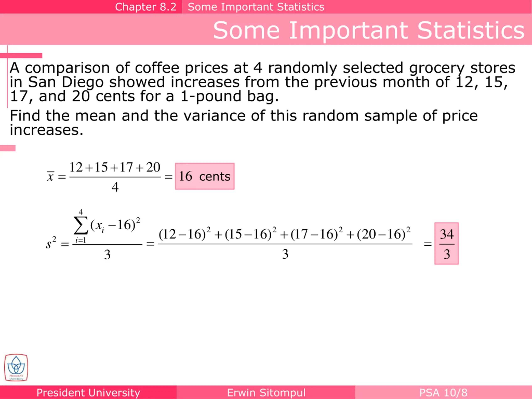This screenshot has height=399, width=532.
Task: Click the pink "16 cents" answer box
Action: (x=205, y=176)
